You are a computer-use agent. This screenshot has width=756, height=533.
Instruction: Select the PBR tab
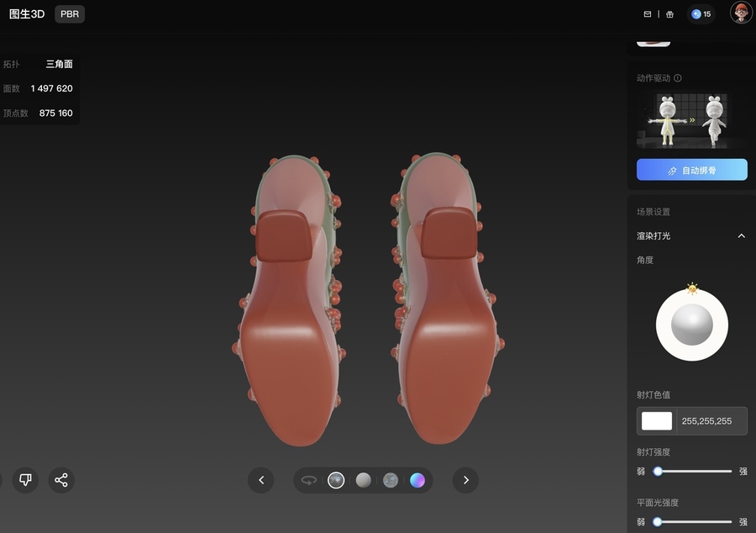(70, 14)
